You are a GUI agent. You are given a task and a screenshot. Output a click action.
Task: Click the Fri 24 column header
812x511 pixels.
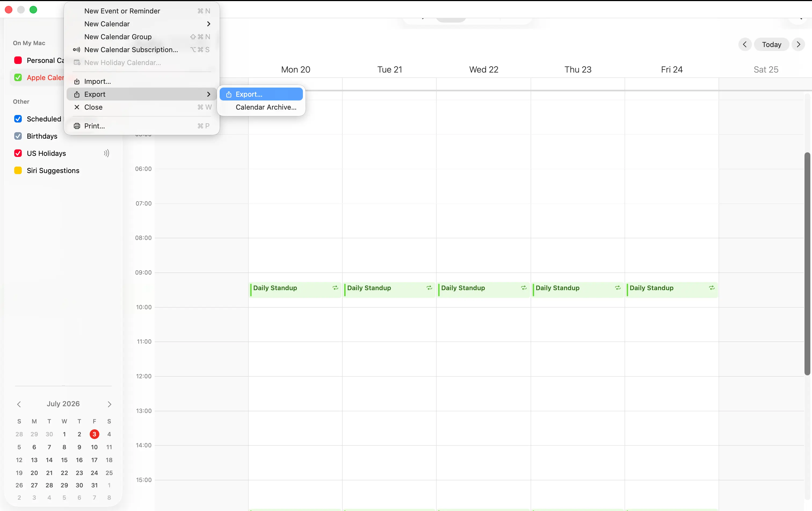(672, 70)
